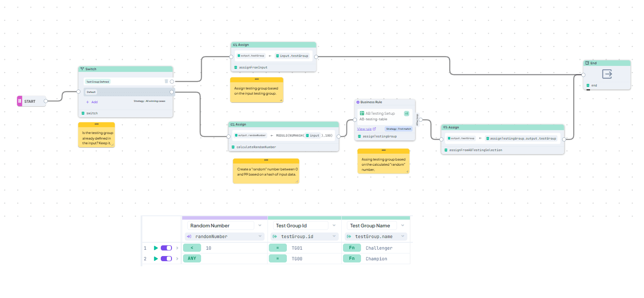Select the Default case in Switch node
Image resolution: width=644 pixels, height=298 pixels.
[91, 92]
